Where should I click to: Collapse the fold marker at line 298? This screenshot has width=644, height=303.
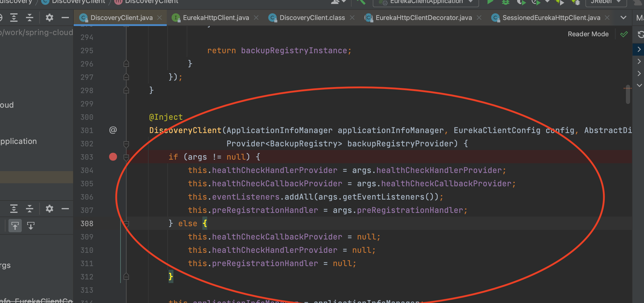[x=126, y=90]
